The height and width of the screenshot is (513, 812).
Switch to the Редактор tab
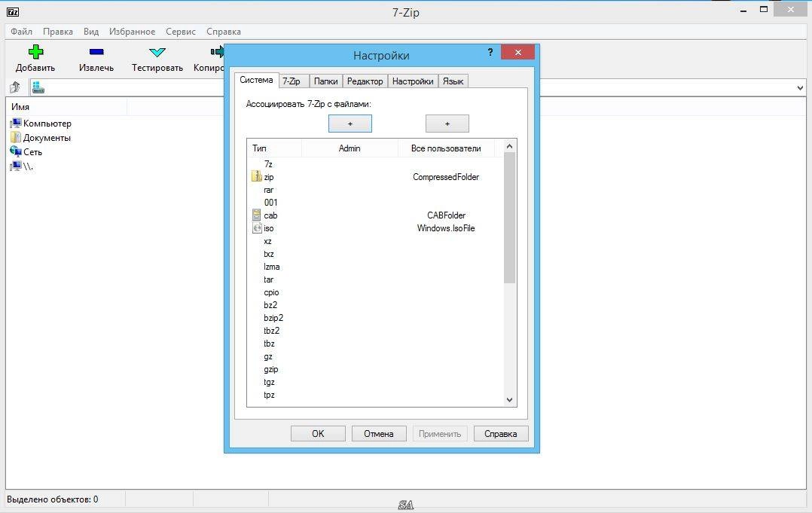pos(365,81)
